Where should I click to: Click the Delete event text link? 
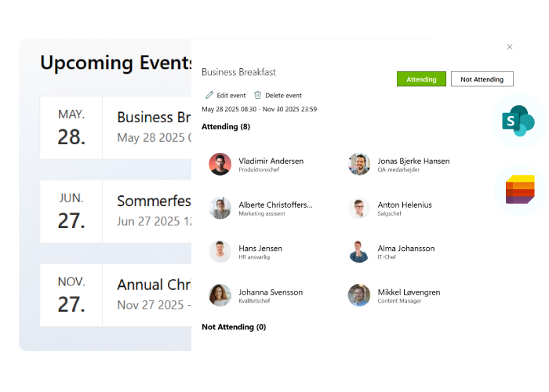pos(283,96)
